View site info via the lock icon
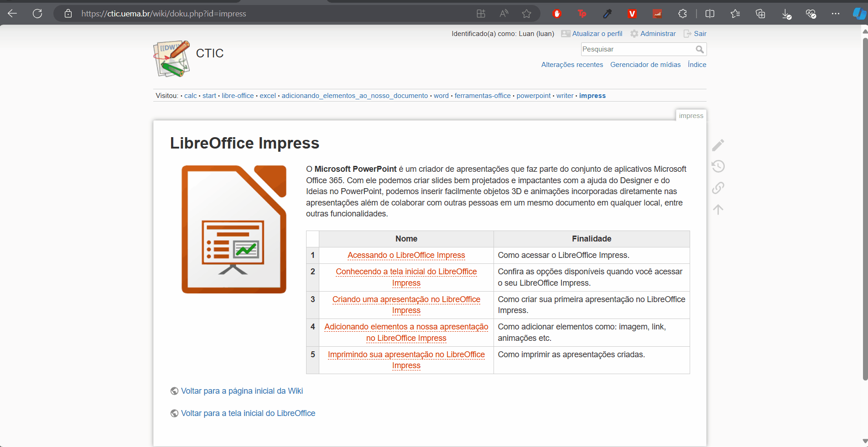 click(x=68, y=14)
